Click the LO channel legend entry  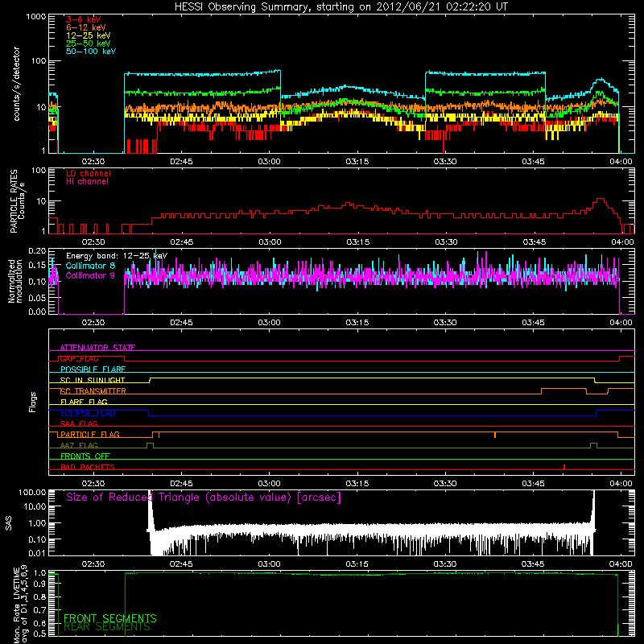(89, 173)
